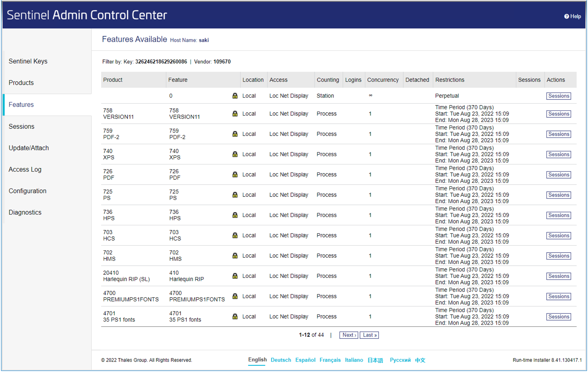Go to the Products sidebar page
This screenshot has height=373, width=588.
coord(21,83)
